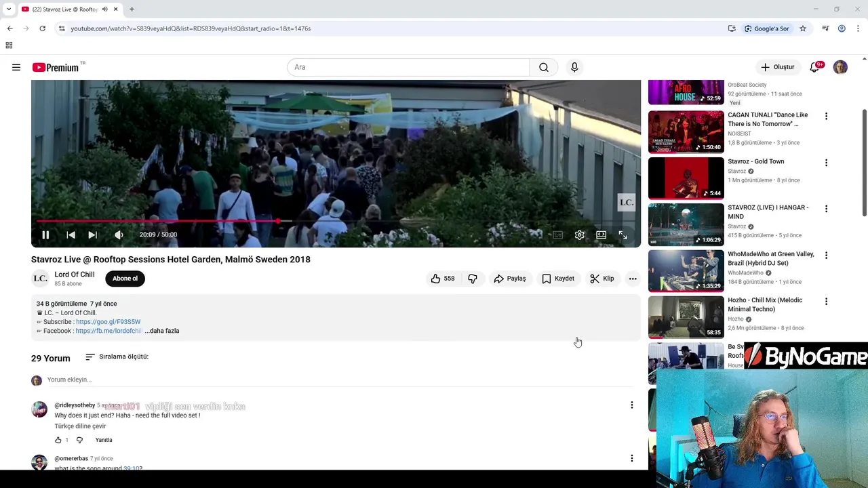Open the goo.gl/F93S5W subscribe link
868x488 pixels.
click(x=108, y=322)
